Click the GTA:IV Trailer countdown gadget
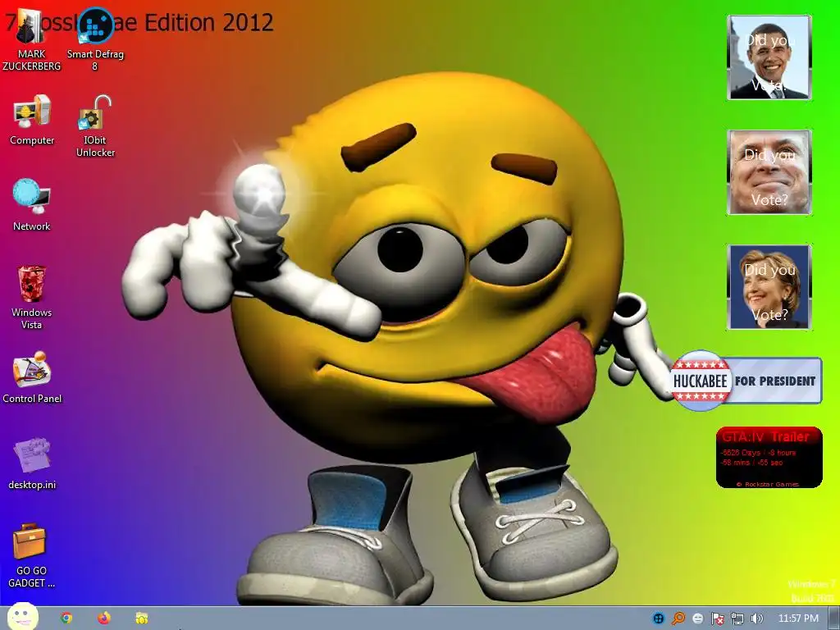840x630 pixels. (x=769, y=458)
